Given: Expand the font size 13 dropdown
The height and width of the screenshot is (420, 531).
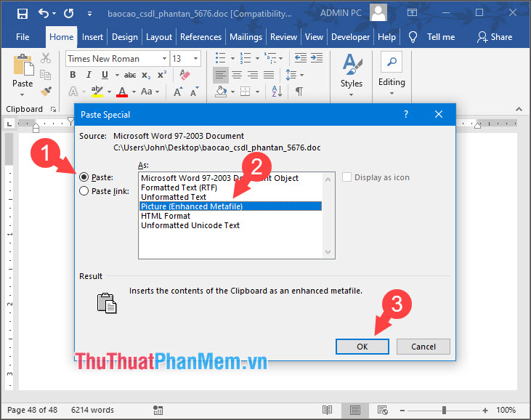Looking at the screenshot, I should click(x=195, y=59).
